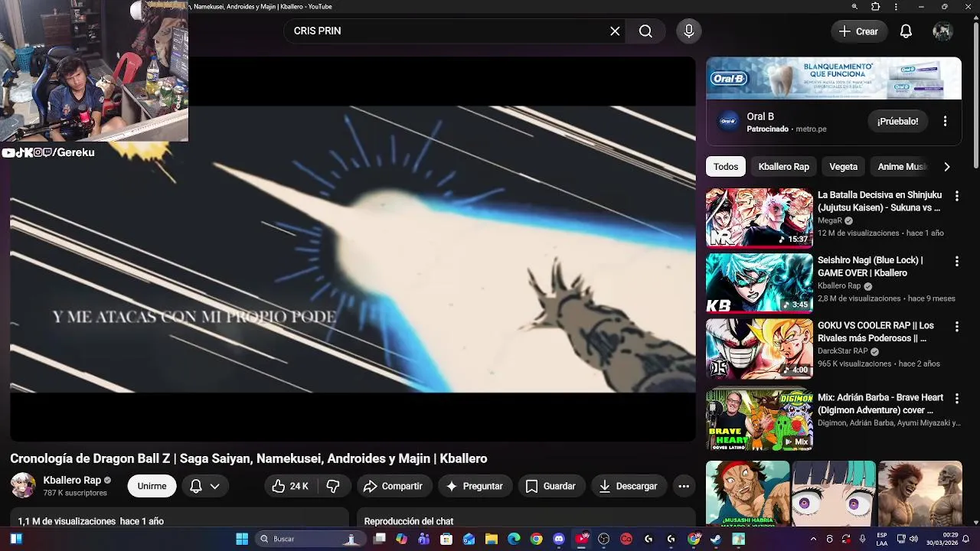Open the account avatar menu
Viewport: 980px width, 551px height.
[942, 31]
